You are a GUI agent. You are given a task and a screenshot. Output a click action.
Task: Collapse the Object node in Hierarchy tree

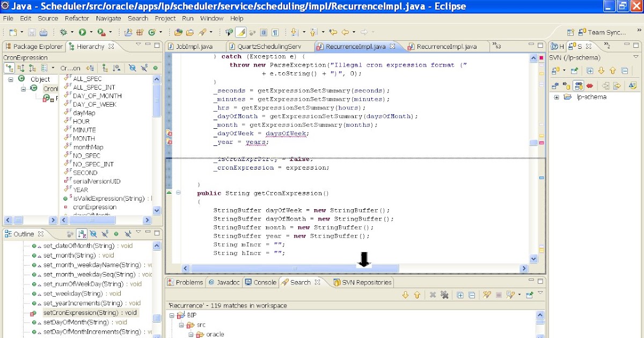(10, 79)
